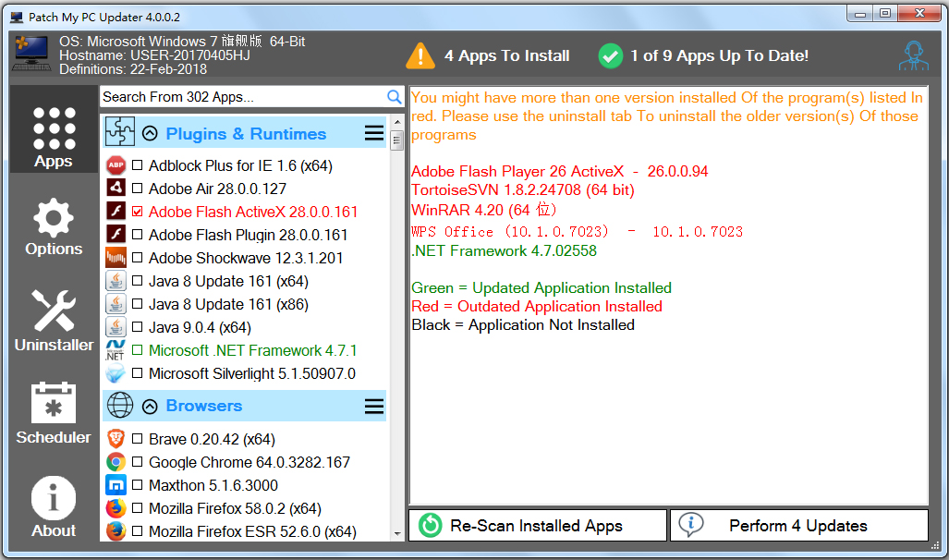Open the Options tab
Screen dimensions: 949x560
coord(54,227)
